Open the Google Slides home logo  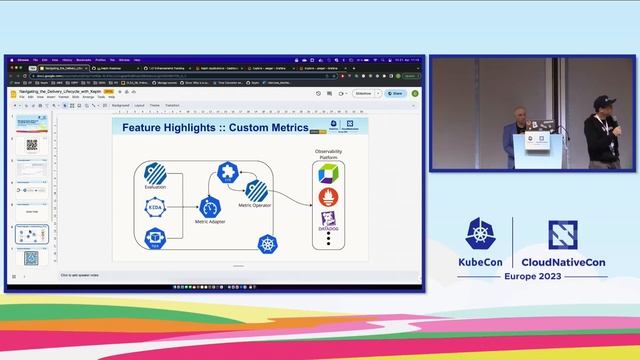(13, 94)
